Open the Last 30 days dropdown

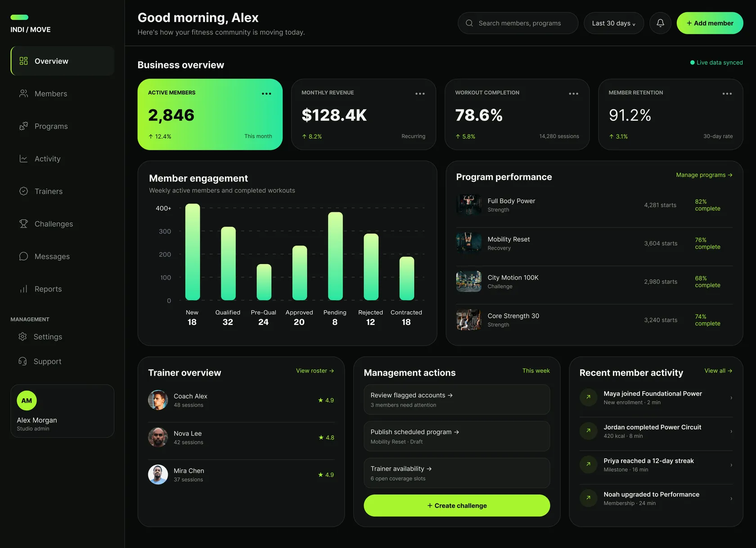coord(614,23)
